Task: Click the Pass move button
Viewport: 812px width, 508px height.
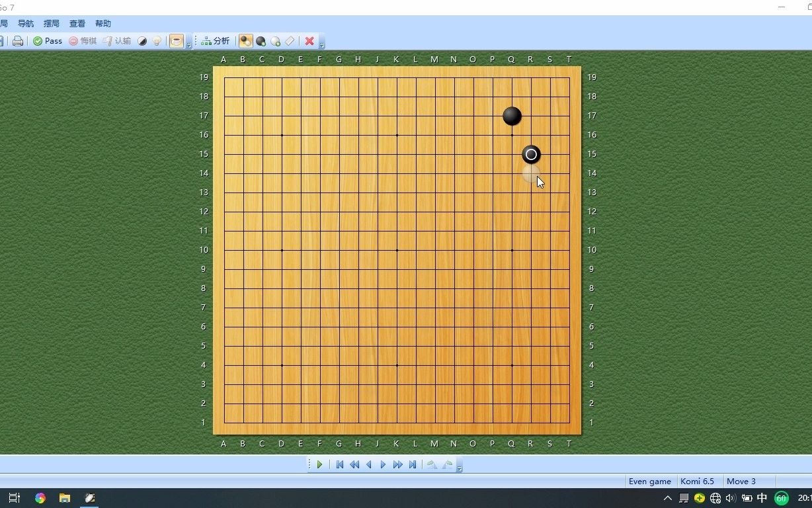Action: click(x=48, y=41)
